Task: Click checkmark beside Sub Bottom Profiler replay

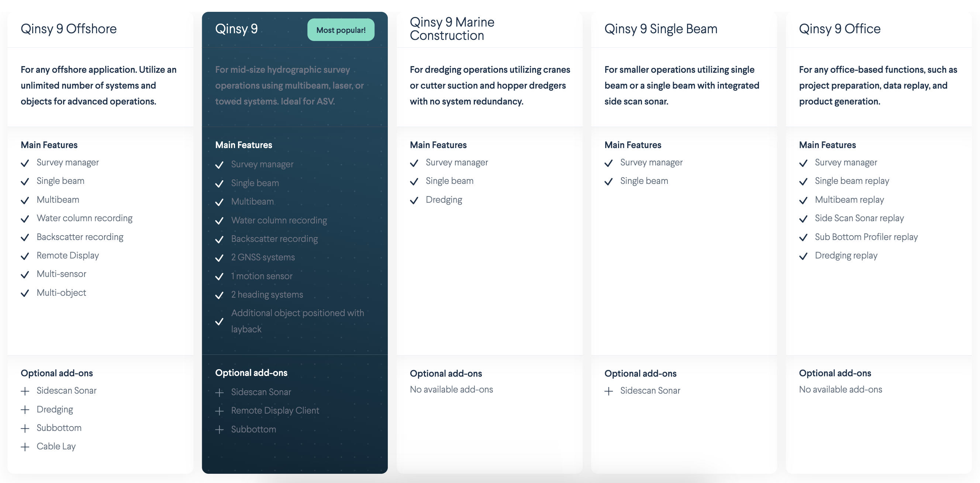Action: pos(803,237)
